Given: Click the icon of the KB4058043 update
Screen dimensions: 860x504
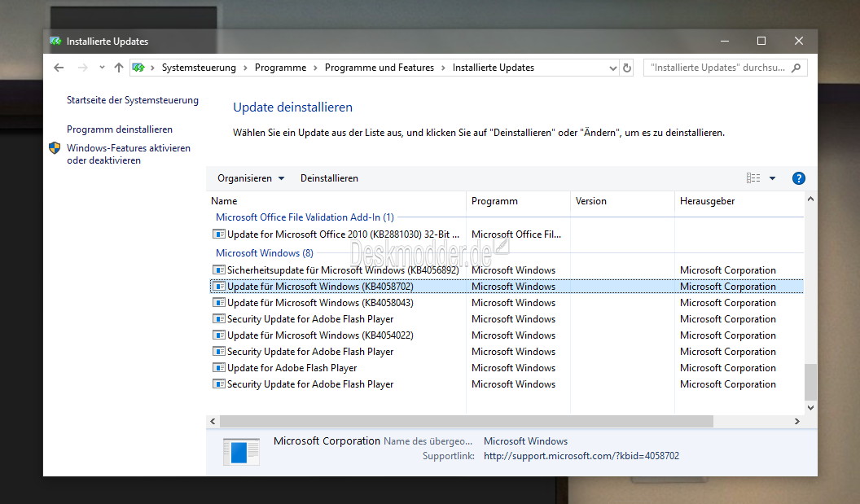Looking at the screenshot, I should point(219,303).
